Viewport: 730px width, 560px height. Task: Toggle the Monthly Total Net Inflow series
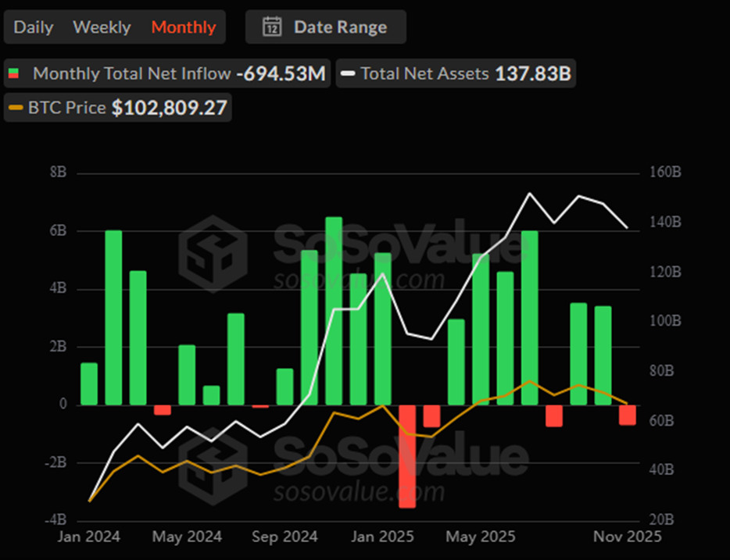coord(131,74)
